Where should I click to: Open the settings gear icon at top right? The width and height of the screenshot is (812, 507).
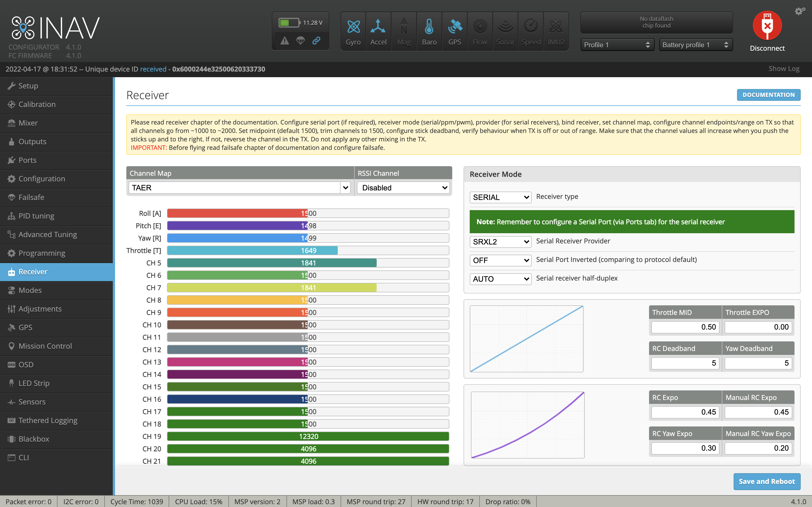point(800,11)
